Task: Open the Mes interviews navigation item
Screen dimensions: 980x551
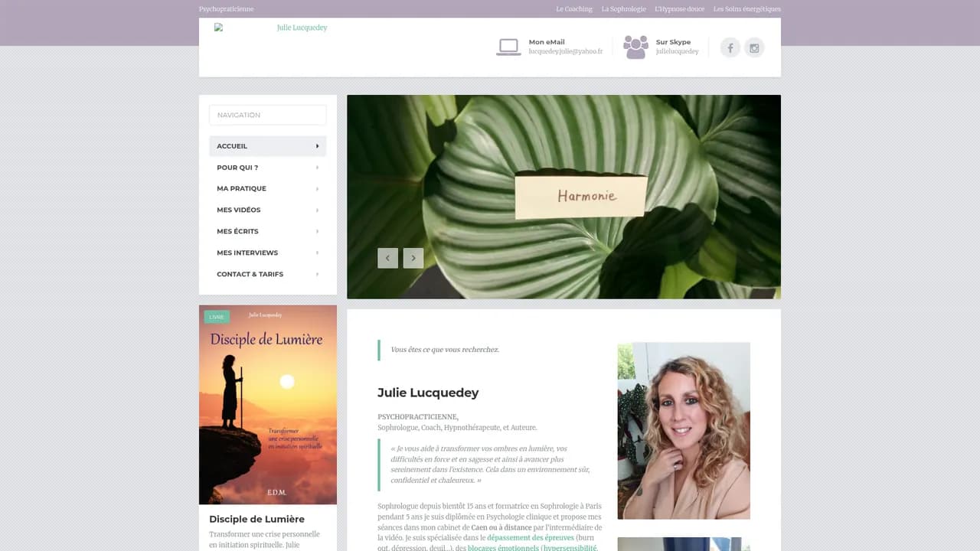Action: coord(268,253)
